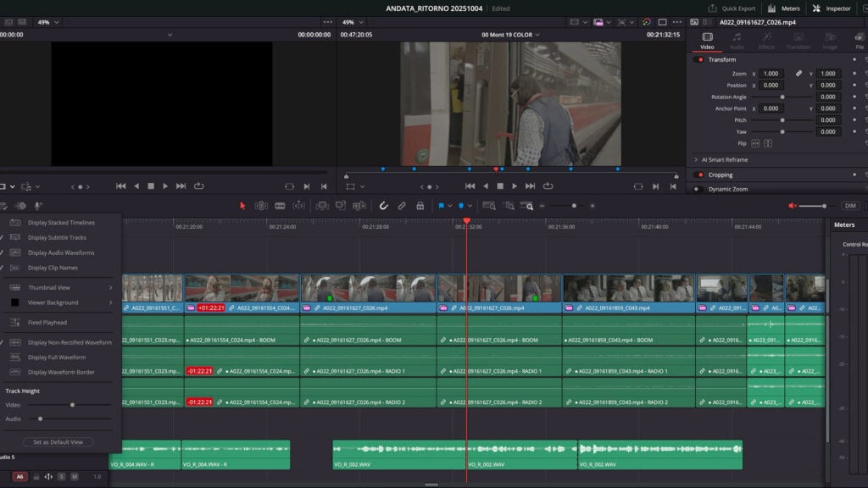
Task: Open the flag color dropdown arrow
Action: point(450,206)
